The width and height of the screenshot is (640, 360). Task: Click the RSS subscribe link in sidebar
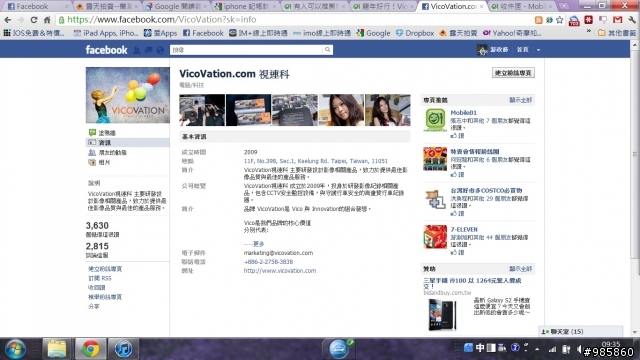[100, 278]
